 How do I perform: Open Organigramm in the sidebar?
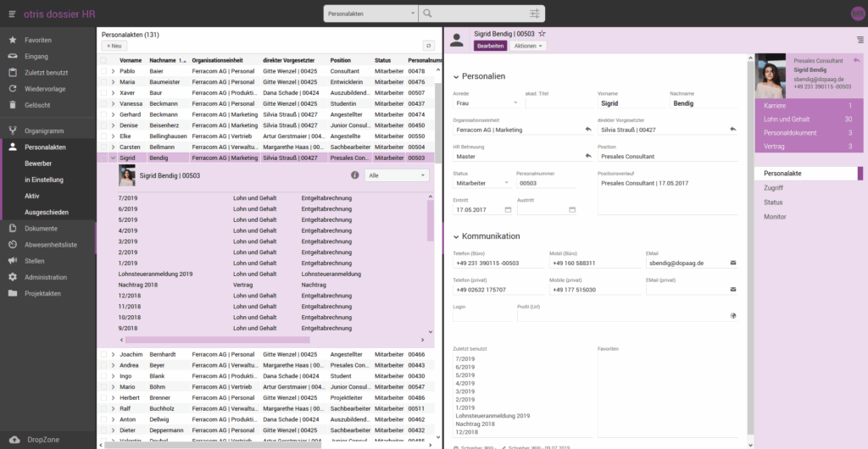coord(44,131)
